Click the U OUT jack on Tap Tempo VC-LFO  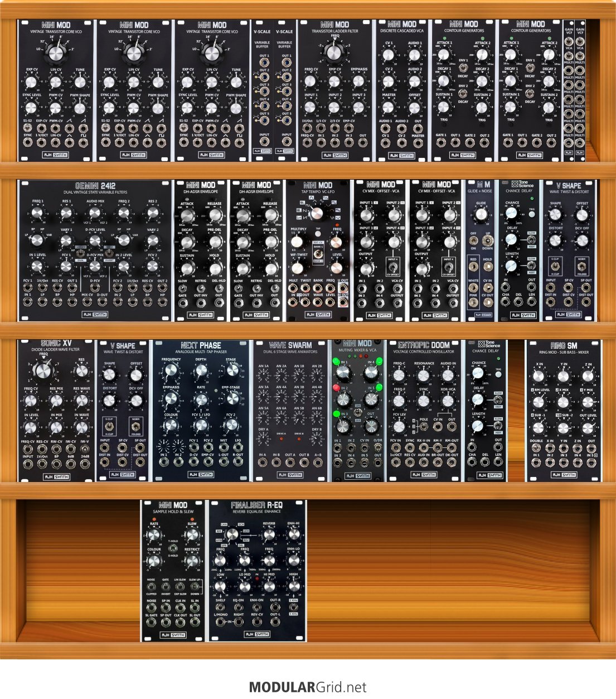[343, 288]
